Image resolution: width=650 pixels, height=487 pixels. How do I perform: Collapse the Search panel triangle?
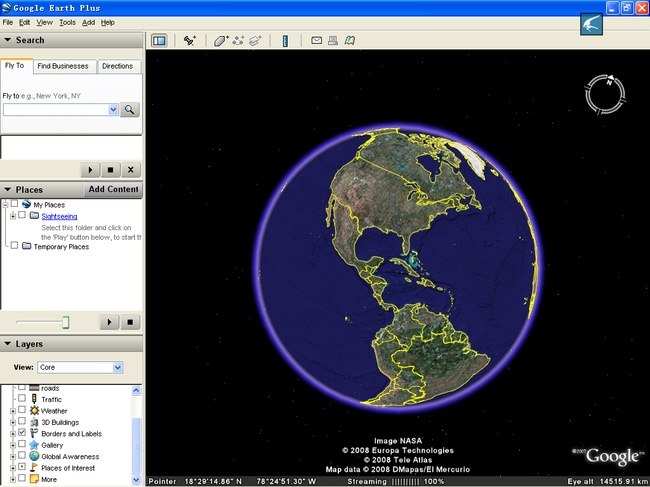(x=7, y=40)
